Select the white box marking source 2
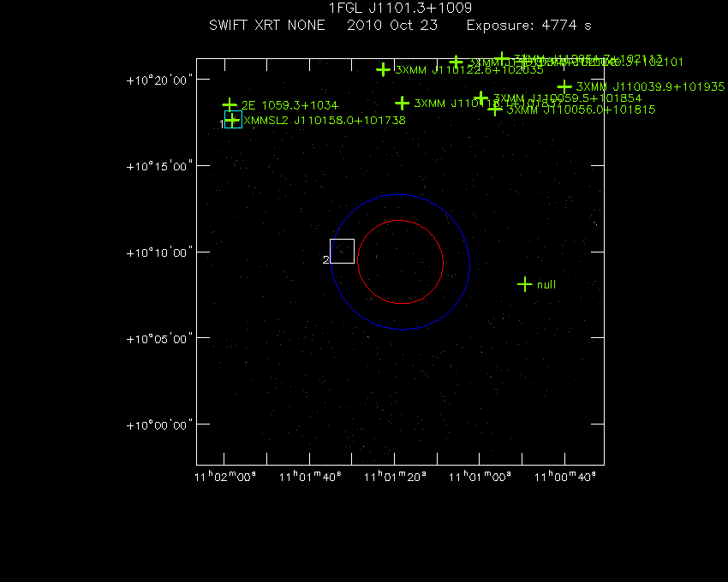The width and height of the screenshot is (728, 582). [x=343, y=251]
